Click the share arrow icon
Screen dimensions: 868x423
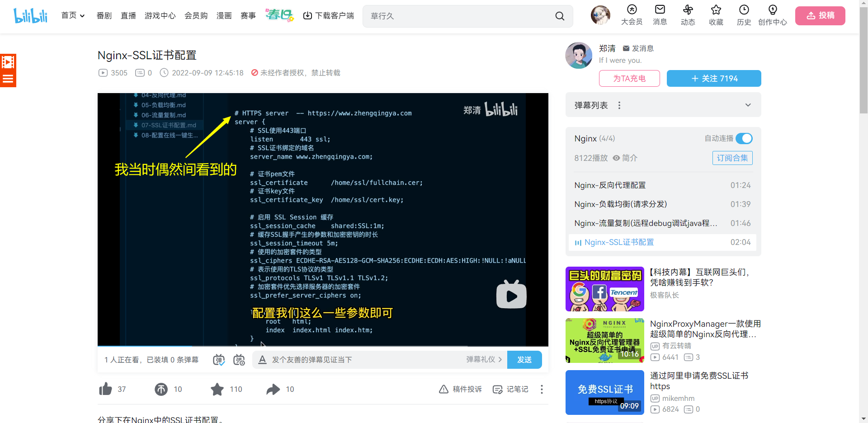pyautogui.click(x=273, y=389)
